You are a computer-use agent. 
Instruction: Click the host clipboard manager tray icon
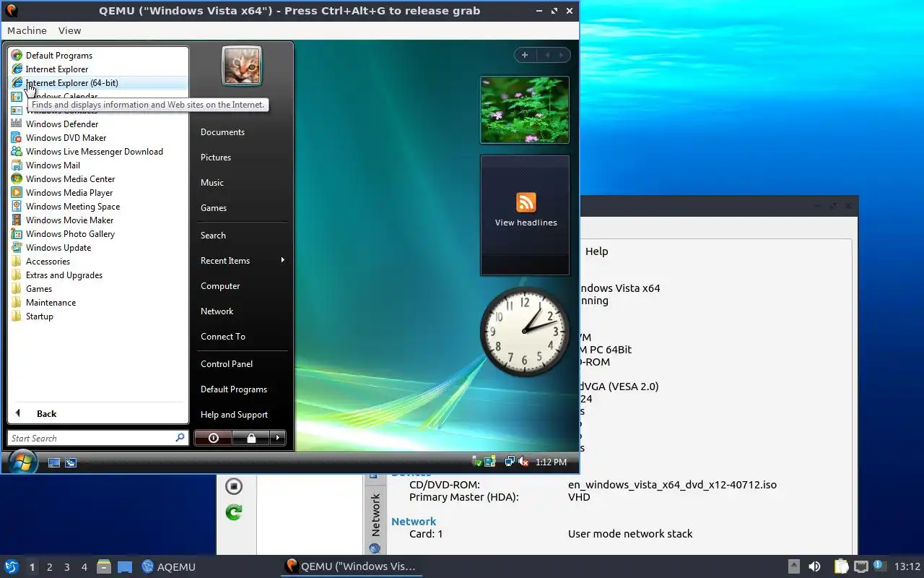[841, 566]
